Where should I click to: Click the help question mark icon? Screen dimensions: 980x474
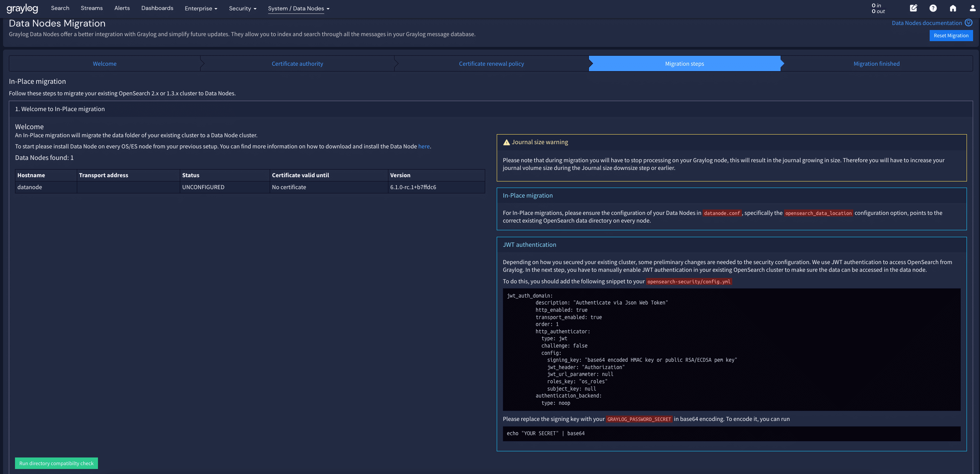[933, 8]
